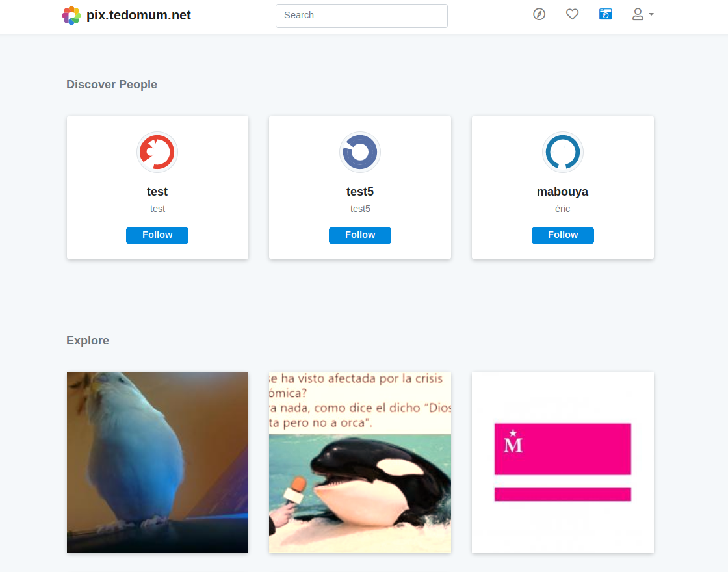The height and width of the screenshot is (572, 728).
Task: Click the purple avatar of test5
Action: (360, 152)
